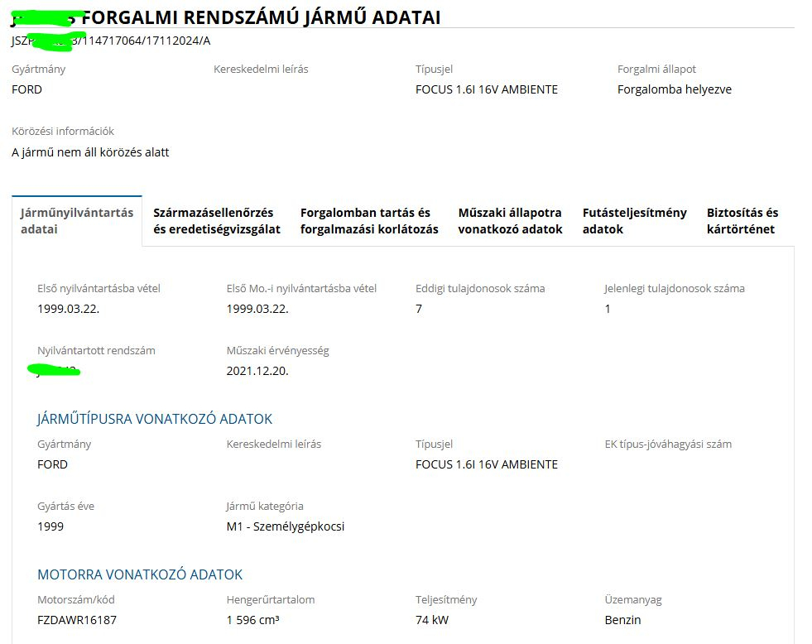Click the Forgalomba helyezve status text
This screenshot has width=812, height=644.
[x=674, y=89]
